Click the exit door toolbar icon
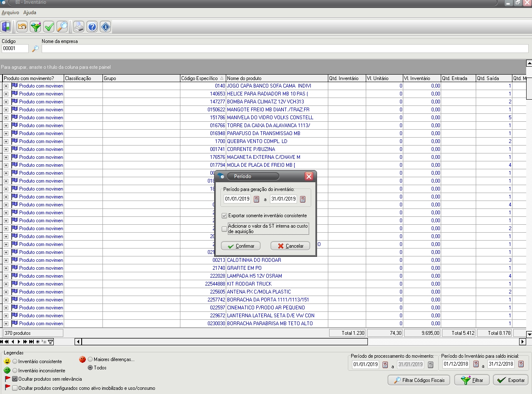Viewport: 532px width, 394px height. (6, 27)
